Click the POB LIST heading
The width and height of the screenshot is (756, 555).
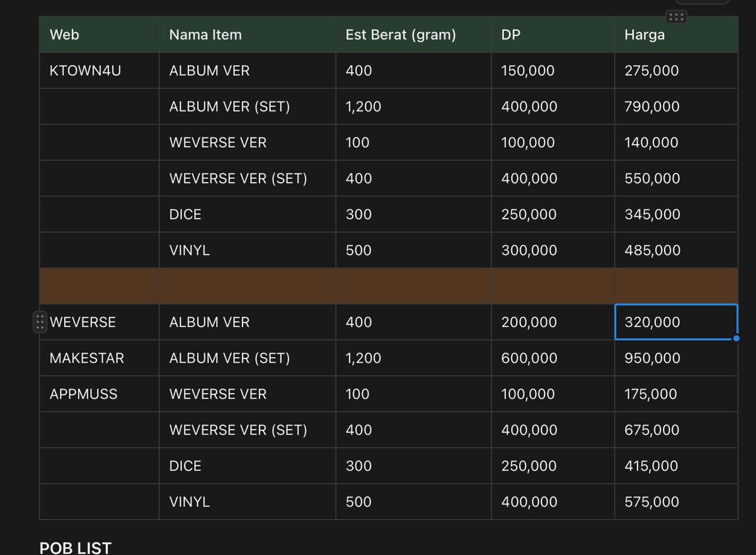76,547
